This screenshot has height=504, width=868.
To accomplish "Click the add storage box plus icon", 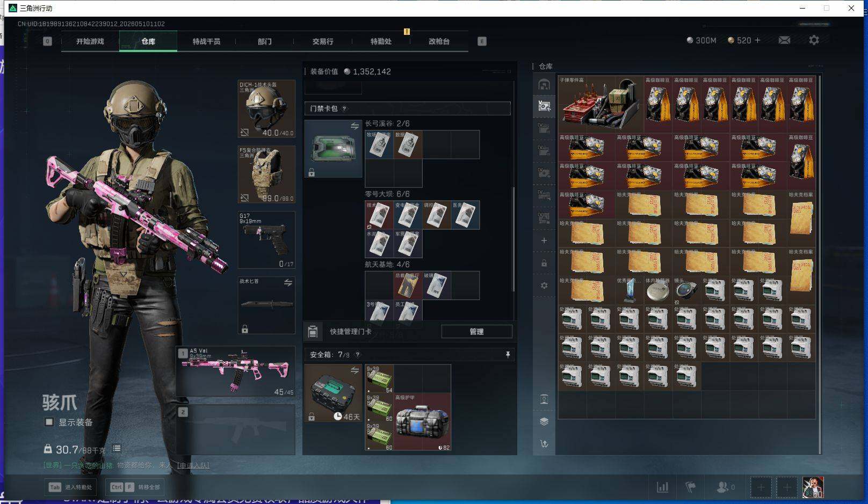I will pyautogui.click(x=544, y=240).
